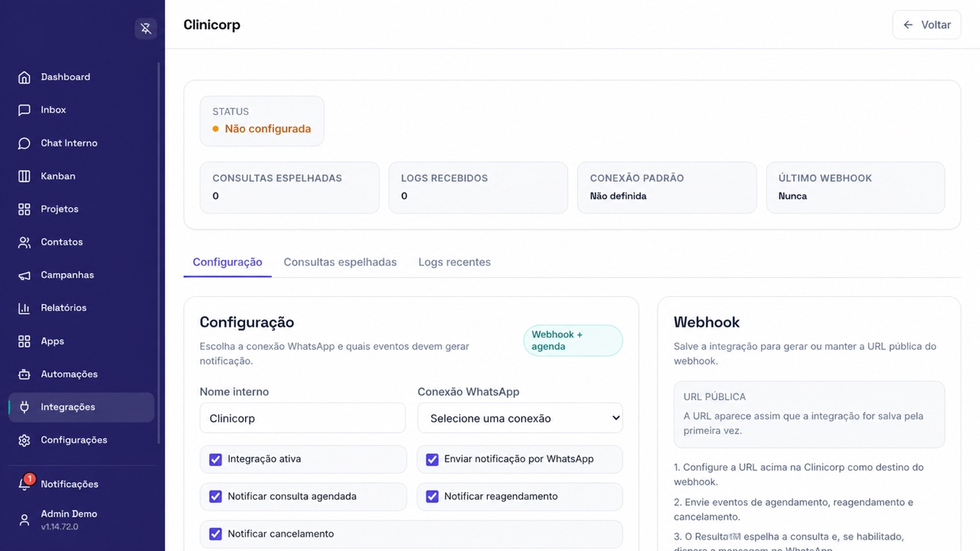Viewport: 980px width, 551px height.
Task: Open Contatos in the sidebar
Action: (x=81, y=242)
